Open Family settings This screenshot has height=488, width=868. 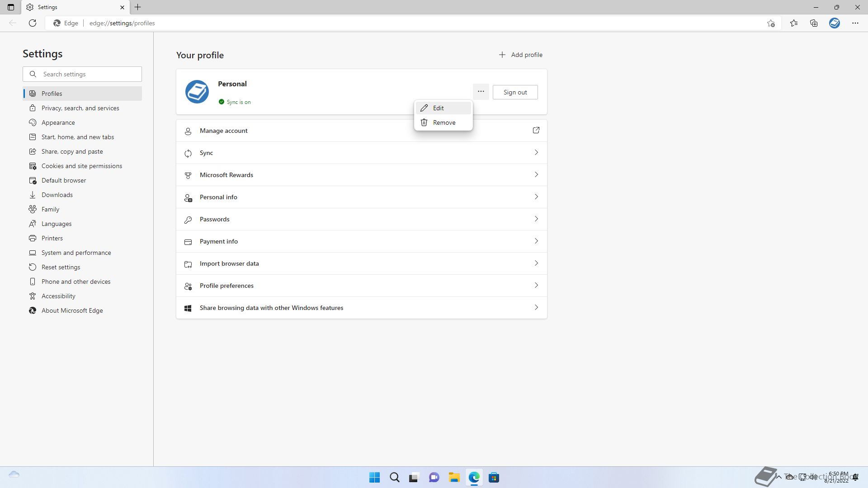click(x=82, y=209)
